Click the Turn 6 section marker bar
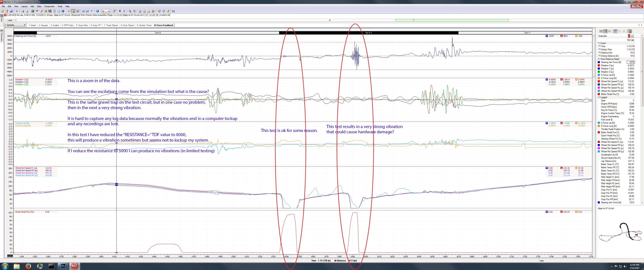This screenshot has width=644, height=270. coord(158,33)
